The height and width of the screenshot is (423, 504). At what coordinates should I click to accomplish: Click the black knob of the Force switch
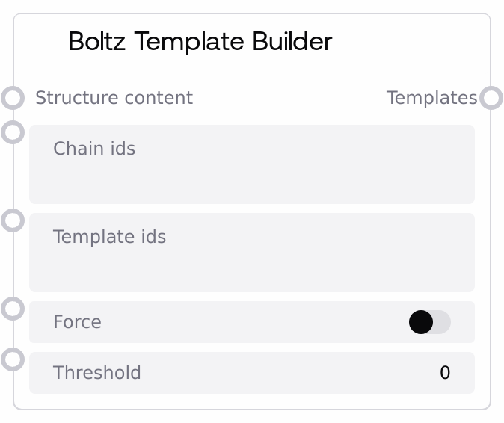tap(421, 322)
